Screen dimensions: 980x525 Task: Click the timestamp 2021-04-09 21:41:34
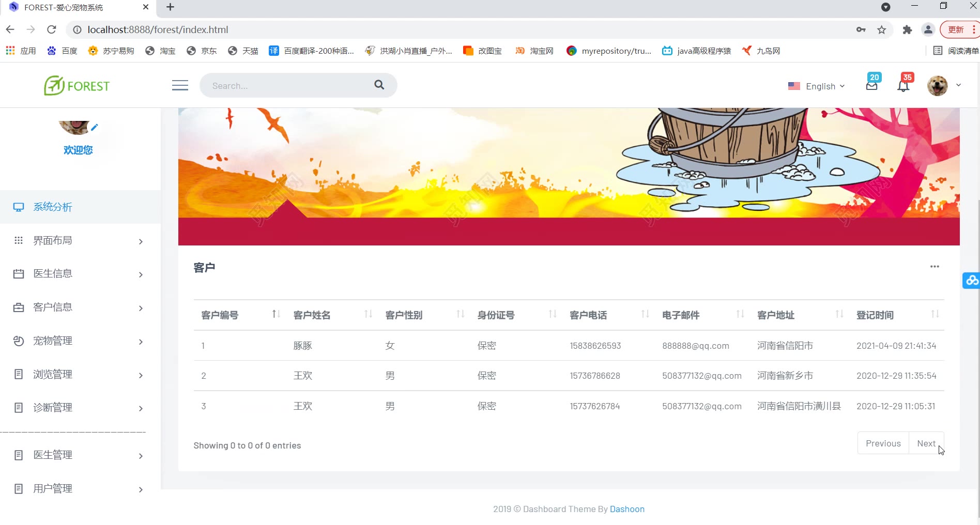pos(896,346)
